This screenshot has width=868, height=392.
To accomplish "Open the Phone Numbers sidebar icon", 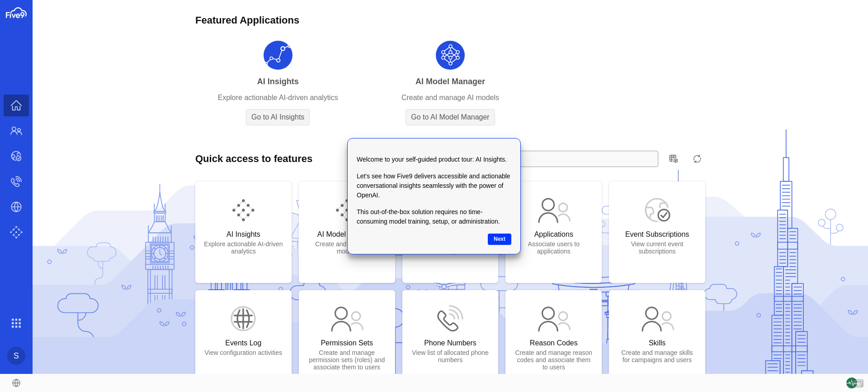I will click(x=16, y=182).
